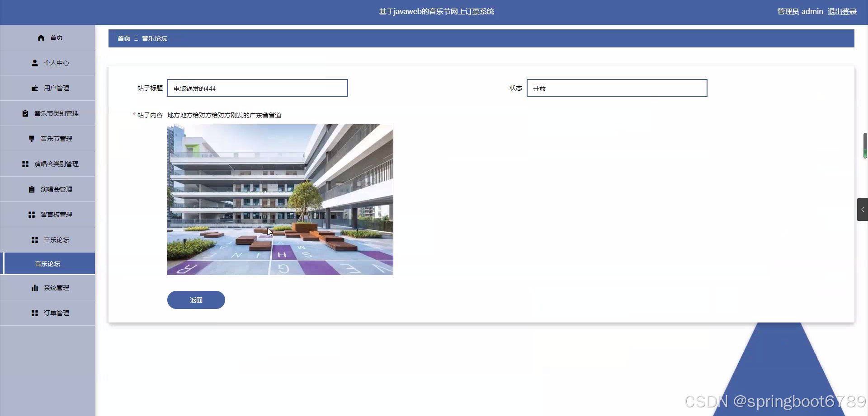Screen dimensions: 868x416
Task: Click the system title 基于javaweb的音乐节网上订票系统
Action: click(x=437, y=11)
